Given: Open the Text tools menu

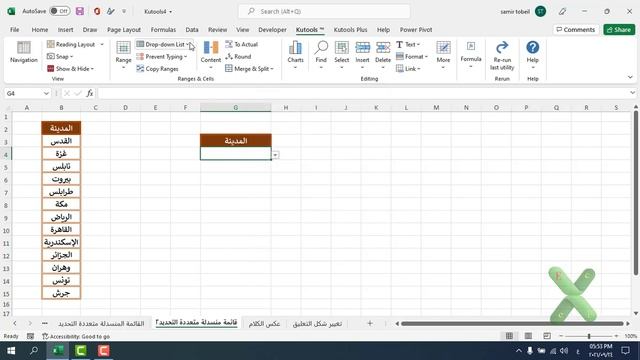Looking at the screenshot, I should pyautogui.click(x=408, y=44).
